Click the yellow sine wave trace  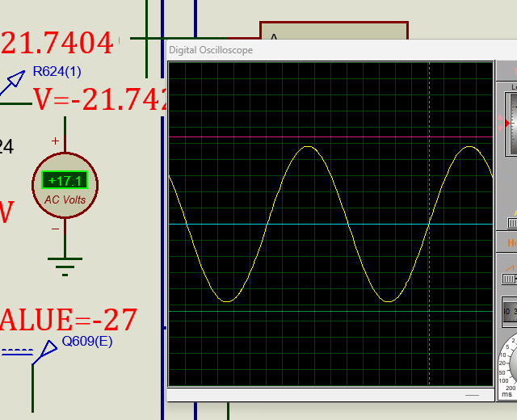tap(331, 224)
